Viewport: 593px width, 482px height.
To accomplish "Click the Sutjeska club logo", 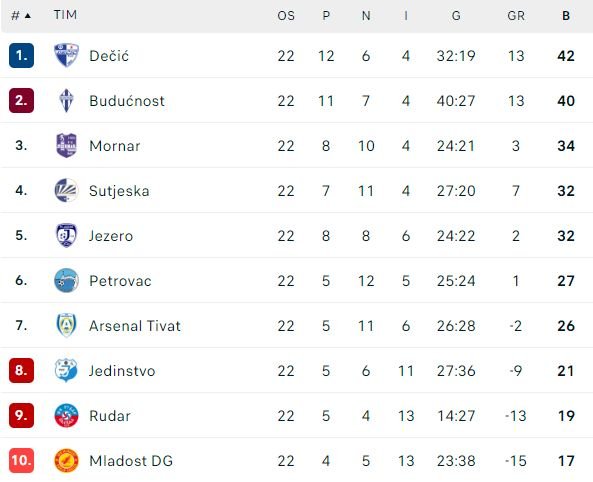I will pyautogui.click(x=66, y=190).
